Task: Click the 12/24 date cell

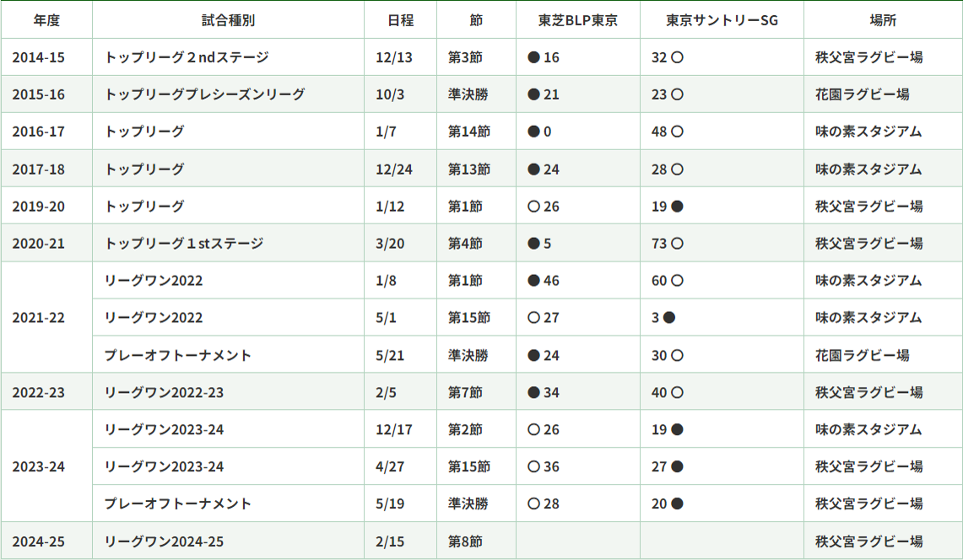Action: pyautogui.click(x=394, y=170)
